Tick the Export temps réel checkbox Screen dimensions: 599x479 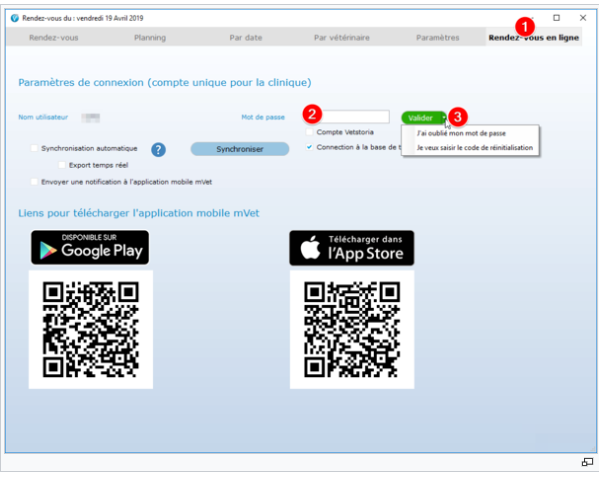[x=62, y=165]
